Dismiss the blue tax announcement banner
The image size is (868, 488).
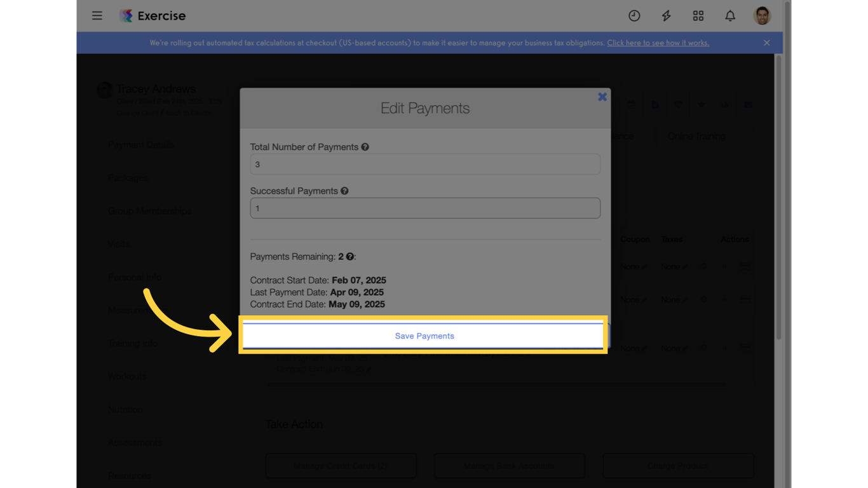click(x=766, y=43)
